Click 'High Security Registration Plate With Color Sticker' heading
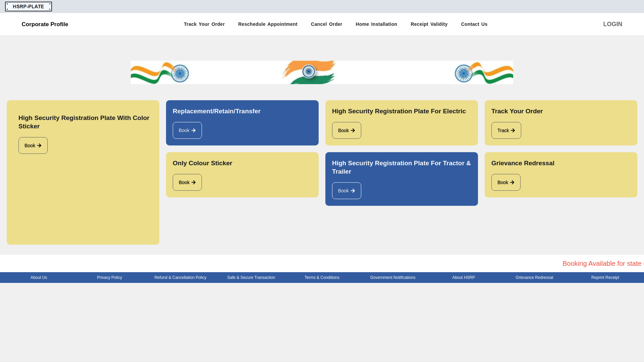 tap(84, 122)
